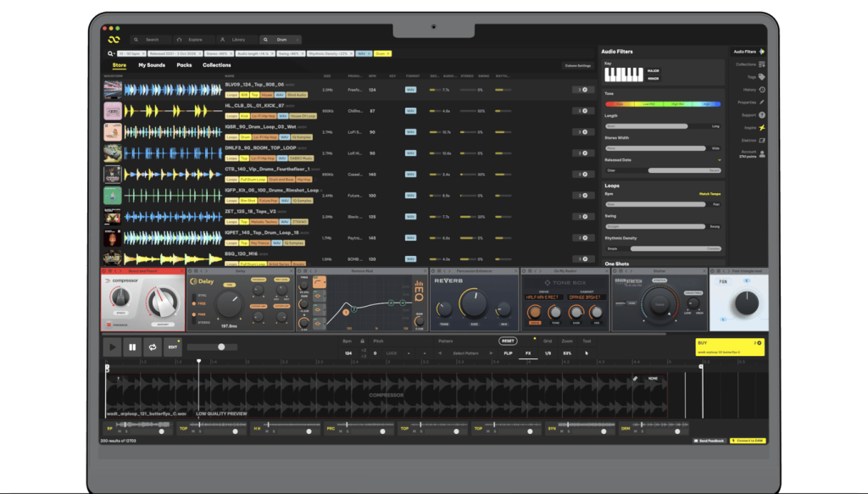Viewport: 868px width, 494px height.
Task: Open the ORANGE BASKET cabinet selector
Action: (585, 297)
